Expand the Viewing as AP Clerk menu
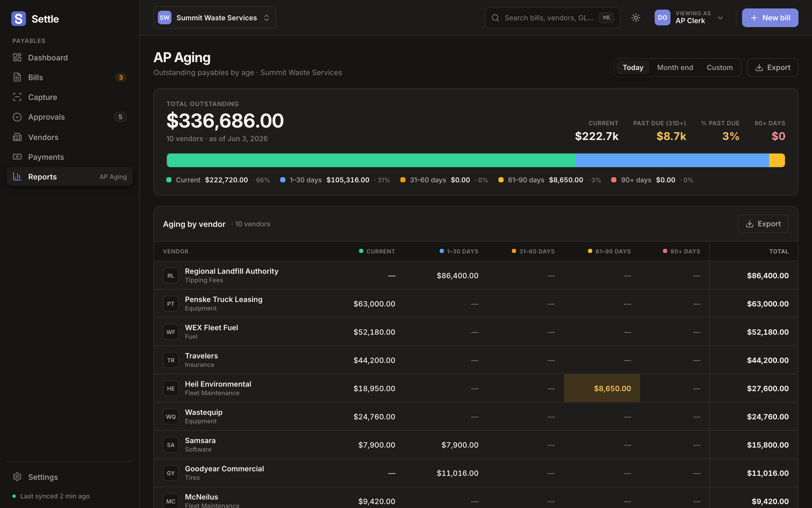The height and width of the screenshot is (508, 812). tap(690, 17)
